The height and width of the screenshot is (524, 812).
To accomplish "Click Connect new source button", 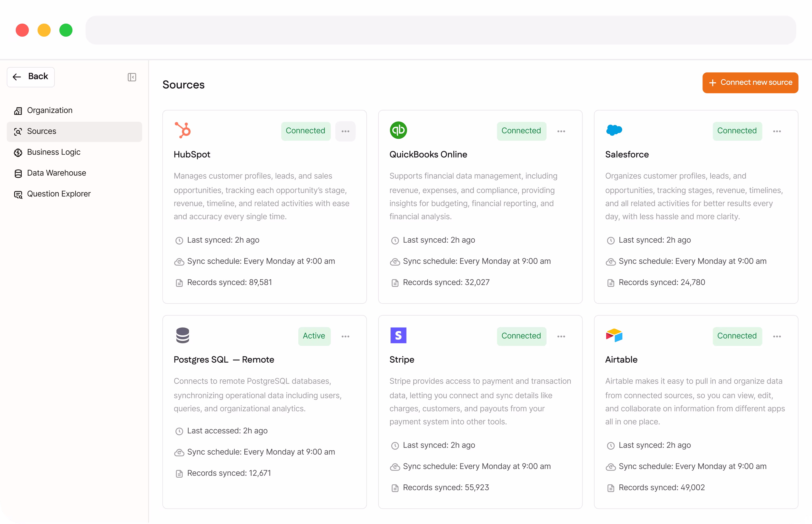I will [750, 83].
